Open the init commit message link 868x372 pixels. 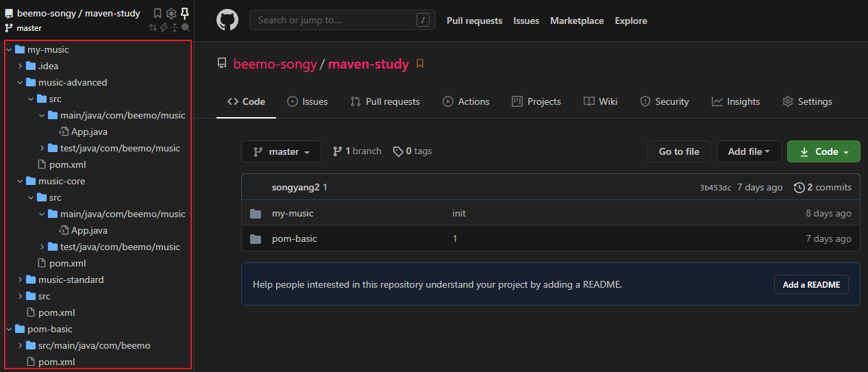(459, 214)
